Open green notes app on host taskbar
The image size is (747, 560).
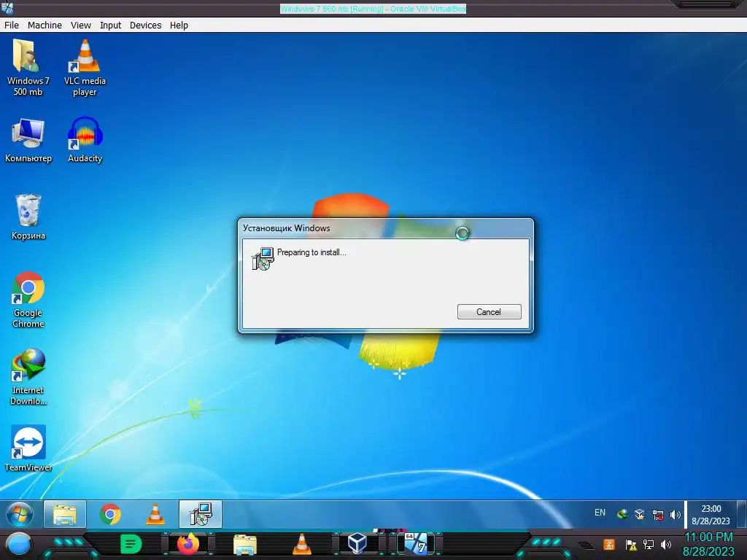[x=131, y=544]
